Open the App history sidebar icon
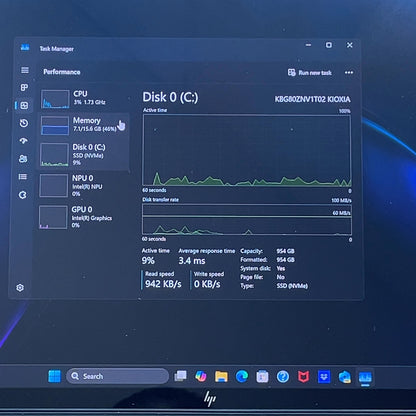Screen dimensions: 416x416 click(x=24, y=123)
